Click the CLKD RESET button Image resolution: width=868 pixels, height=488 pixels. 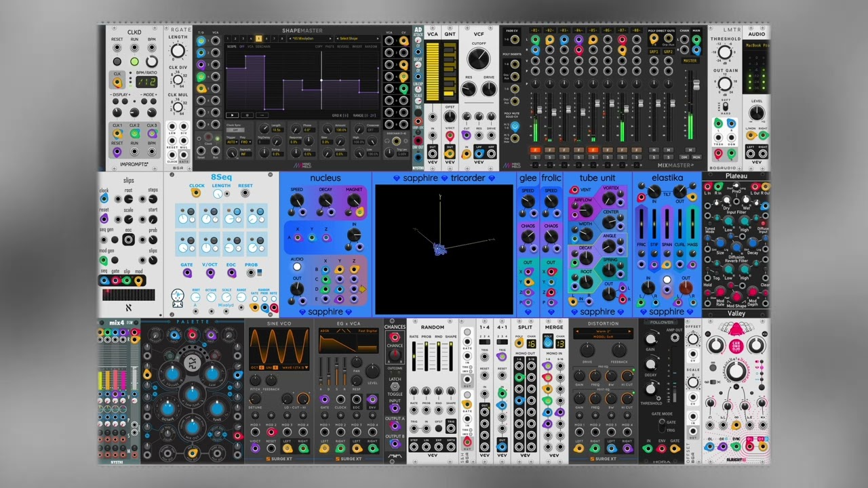pyautogui.click(x=117, y=61)
